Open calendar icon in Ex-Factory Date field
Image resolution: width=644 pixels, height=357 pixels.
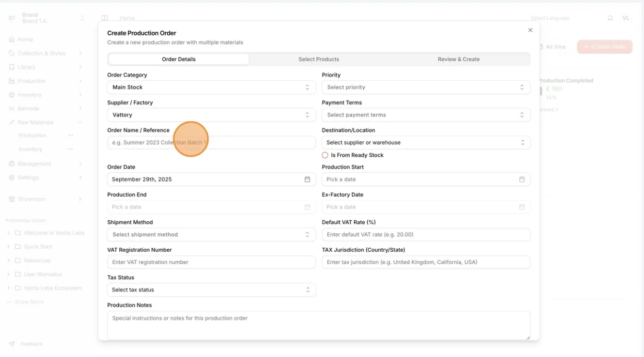(x=522, y=207)
